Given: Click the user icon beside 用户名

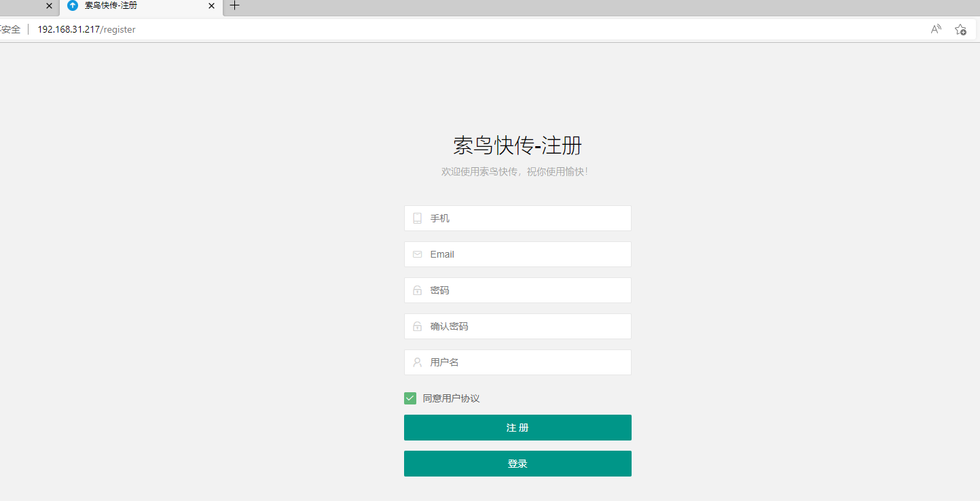Looking at the screenshot, I should click(417, 362).
